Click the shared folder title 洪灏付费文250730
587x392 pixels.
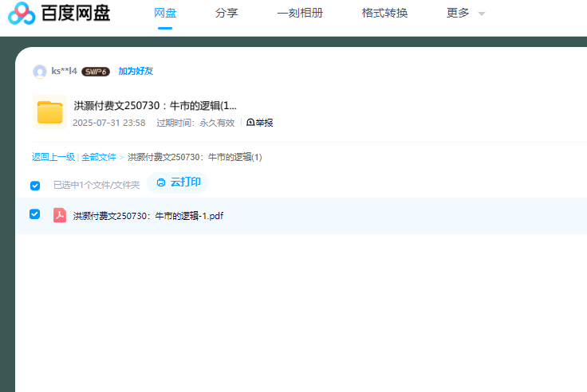(155, 106)
